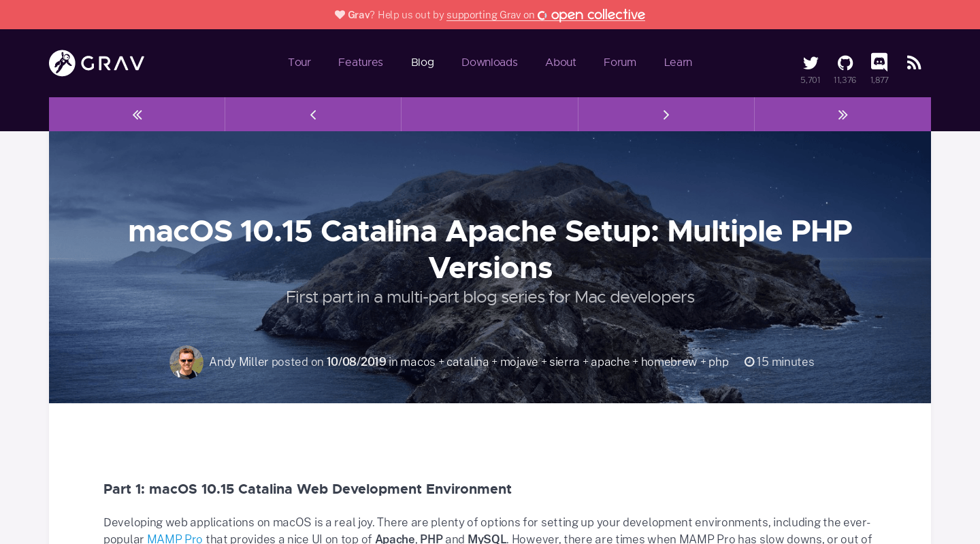Go to next post with right chevron
The image size is (980, 544).
(x=666, y=114)
